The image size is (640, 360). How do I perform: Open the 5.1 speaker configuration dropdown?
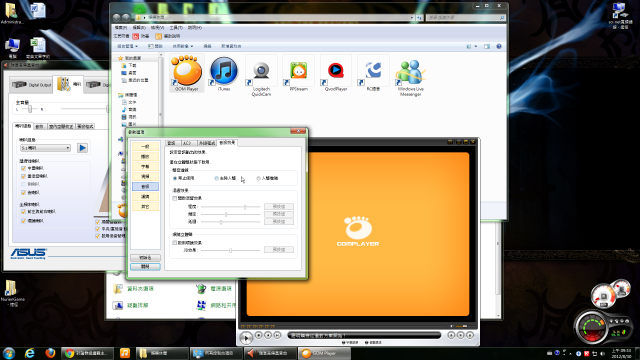point(45,148)
